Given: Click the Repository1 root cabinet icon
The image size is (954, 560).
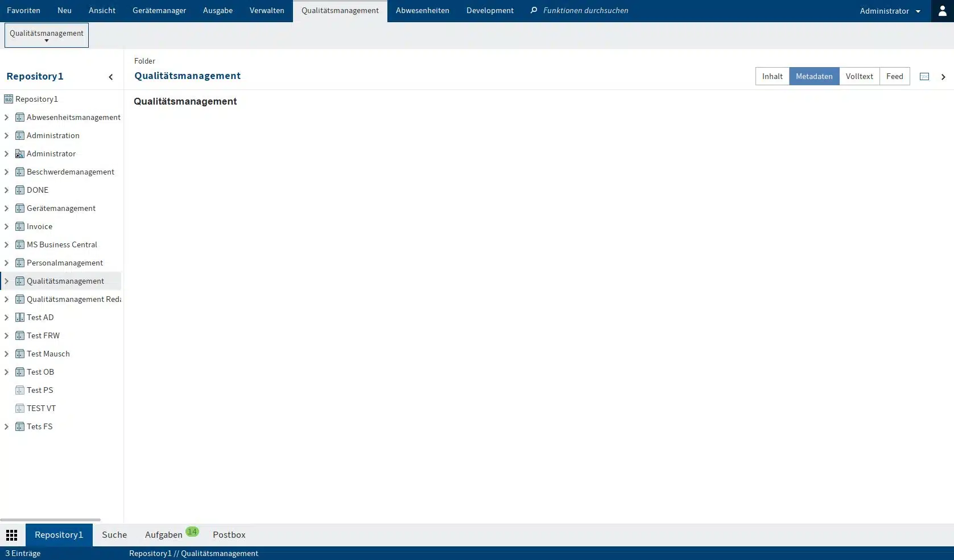Looking at the screenshot, I should 9,99.
